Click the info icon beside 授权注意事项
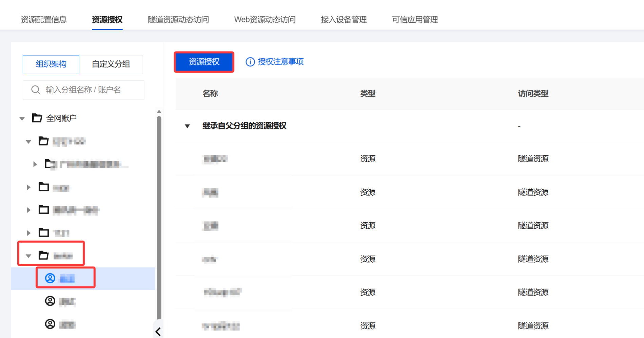The image size is (644, 338). (x=250, y=62)
